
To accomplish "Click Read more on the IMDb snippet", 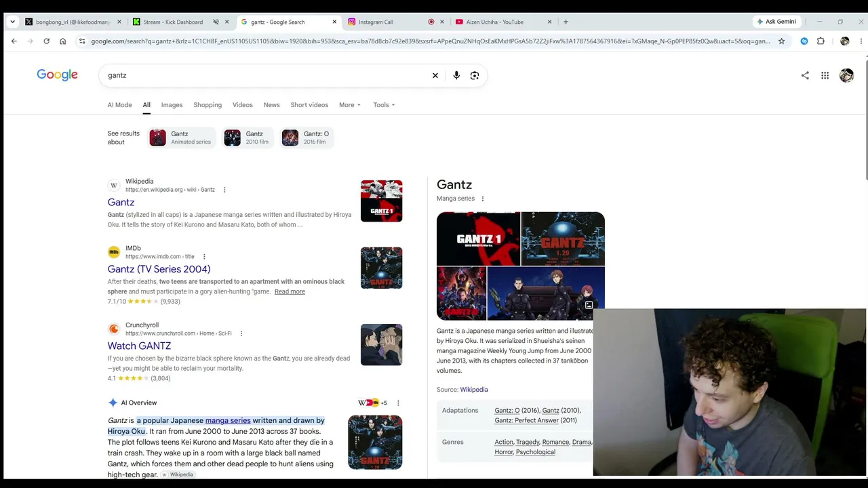I will click(x=290, y=291).
